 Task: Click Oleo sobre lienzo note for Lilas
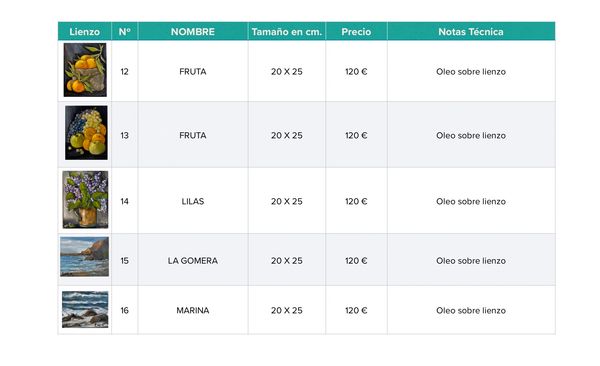pyautogui.click(x=471, y=201)
